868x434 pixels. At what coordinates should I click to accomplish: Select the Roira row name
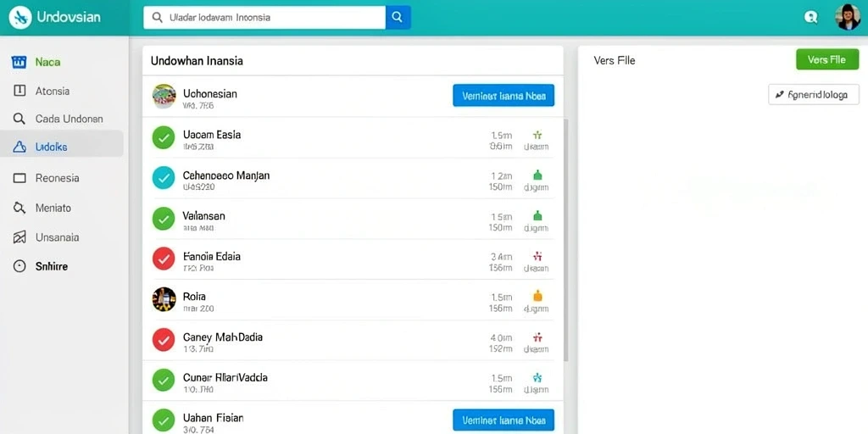pyautogui.click(x=194, y=297)
